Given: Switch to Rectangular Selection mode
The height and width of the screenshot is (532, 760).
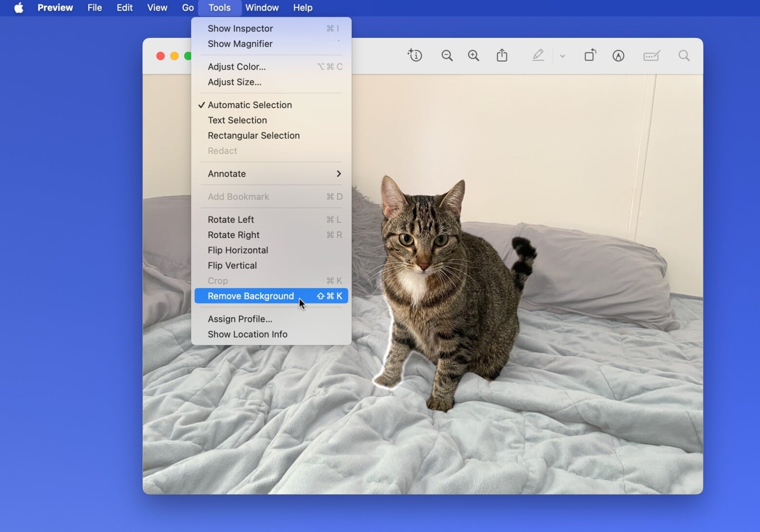Looking at the screenshot, I should (x=253, y=135).
